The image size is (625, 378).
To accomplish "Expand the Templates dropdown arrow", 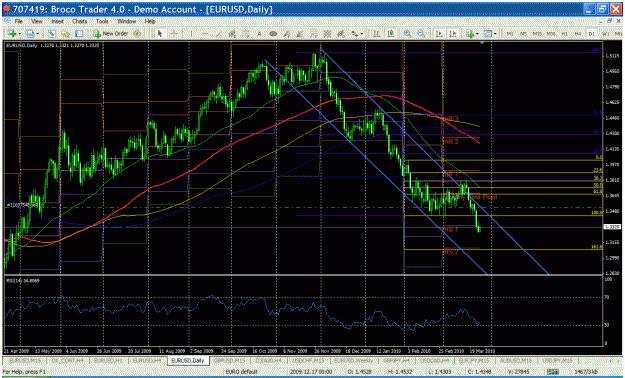I will (x=495, y=34).
